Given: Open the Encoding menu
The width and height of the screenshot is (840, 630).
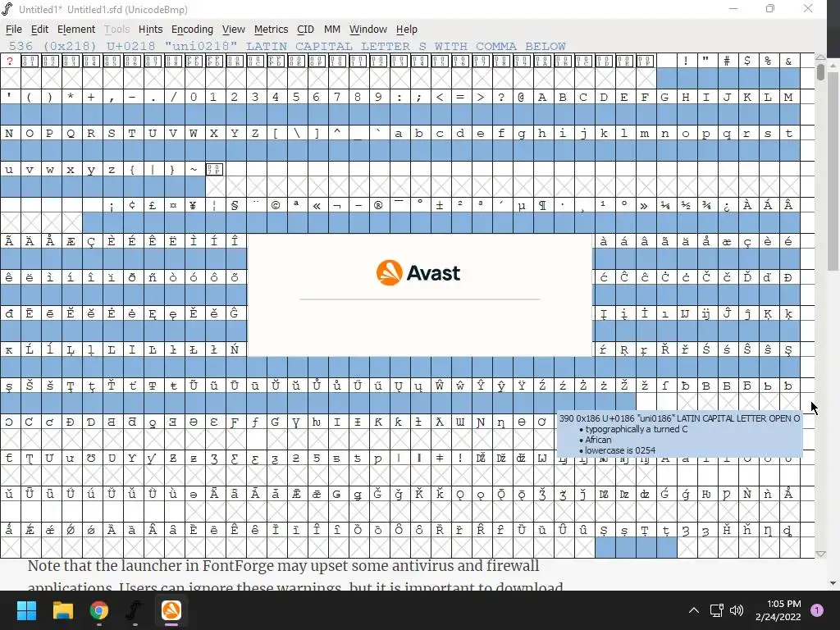Looking at the screenshot, I should pos(192,30).
